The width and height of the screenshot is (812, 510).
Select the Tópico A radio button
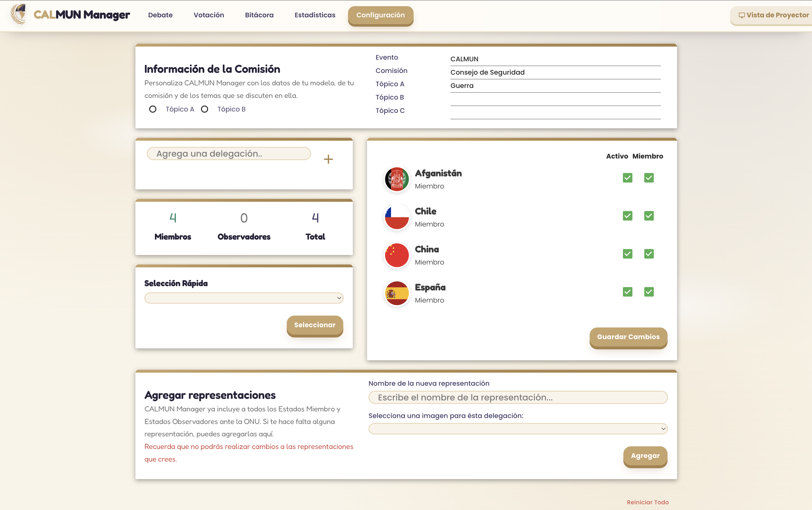153,109
